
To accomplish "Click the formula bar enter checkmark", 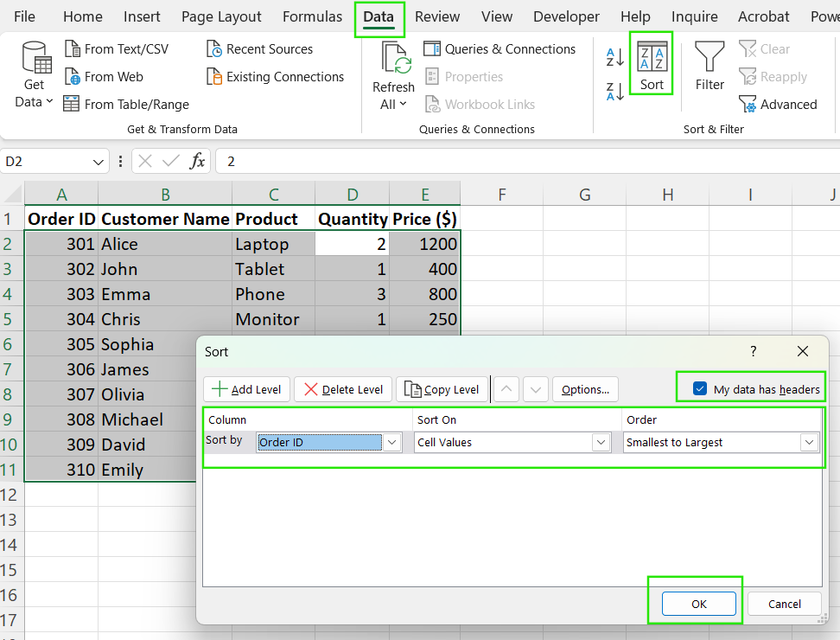I will pos(171,161).
